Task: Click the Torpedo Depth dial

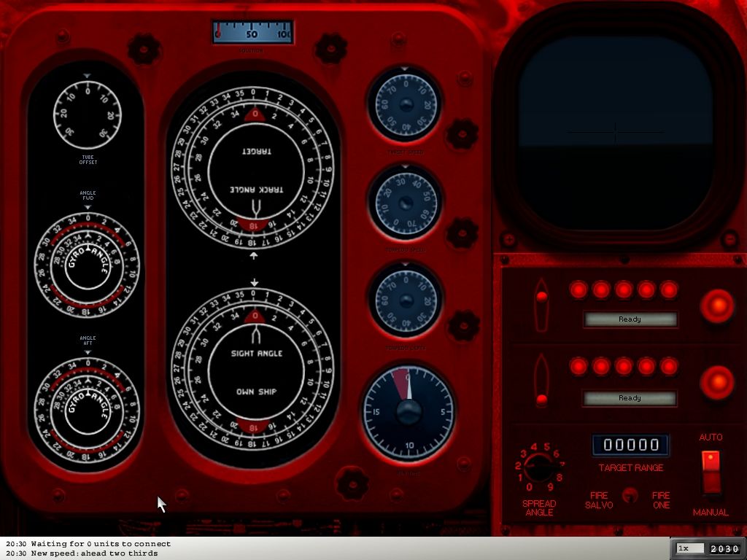Action: pyautogui.click(x=406, y=300)
